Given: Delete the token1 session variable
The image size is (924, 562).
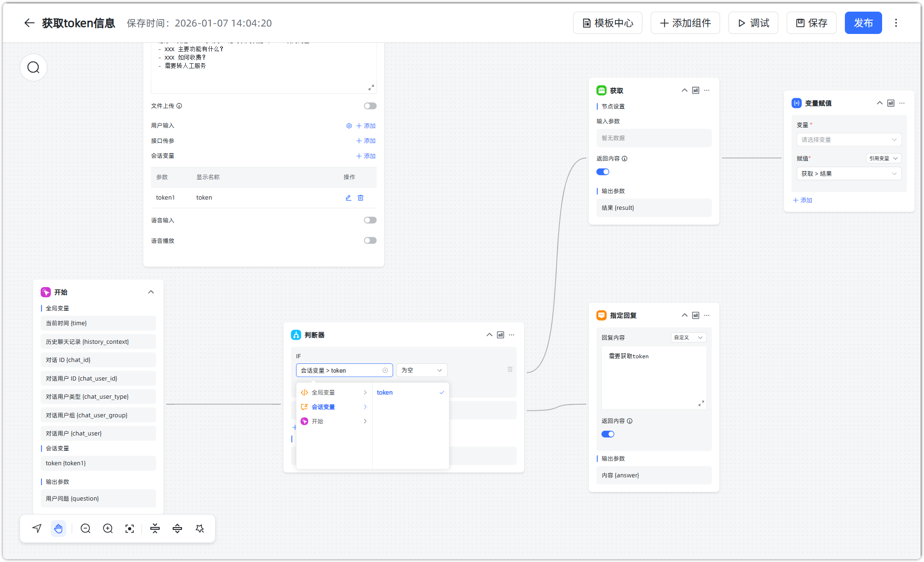Looking at the screenshot, I should pyautogui.click(x=360, y=198).
